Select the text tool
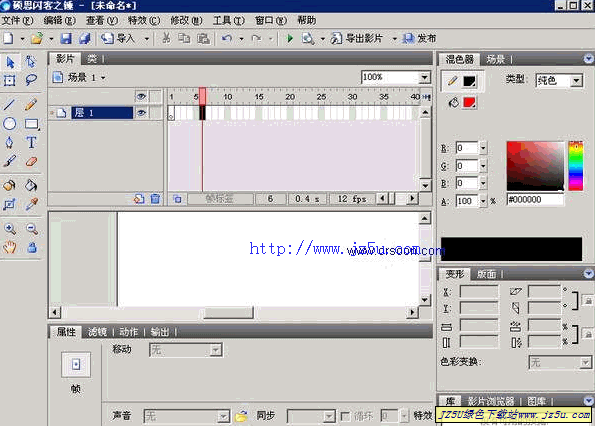Viewport: 595px width, 426px height. click(x=31, y=143)
